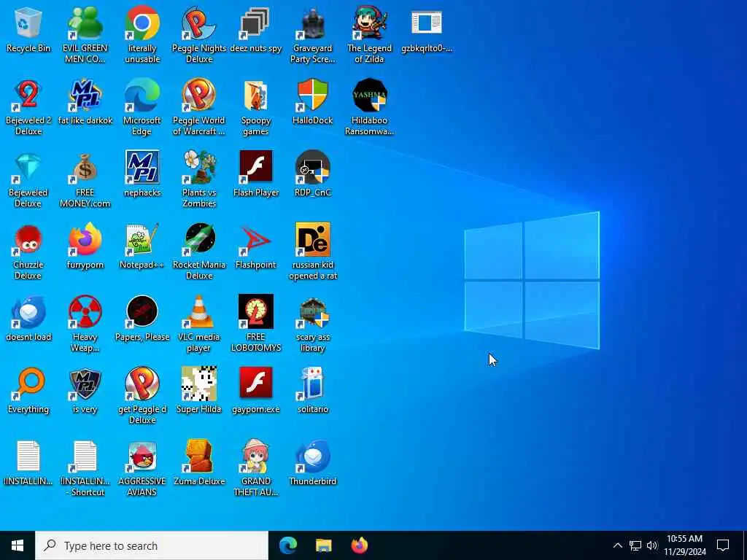Open Microsoft Edge from the taskbar
The width and height of the screenshot is (747, 560).
287,545
